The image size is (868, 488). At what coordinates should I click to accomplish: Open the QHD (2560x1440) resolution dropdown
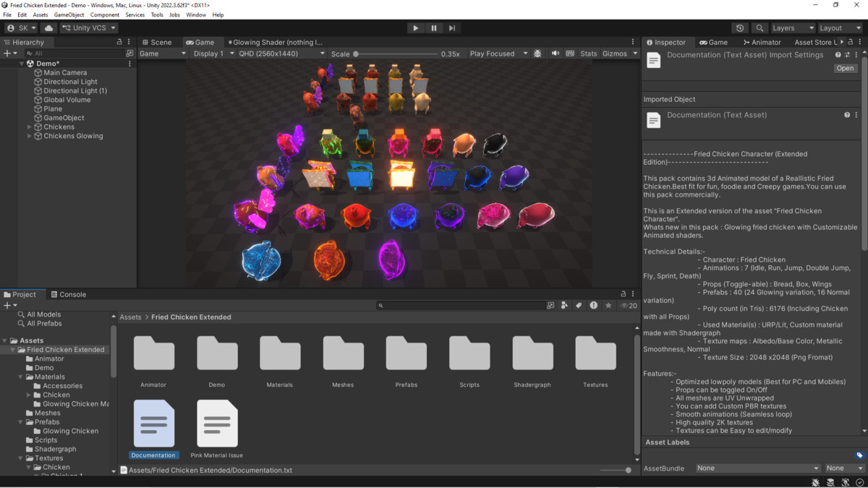point(282,53)
